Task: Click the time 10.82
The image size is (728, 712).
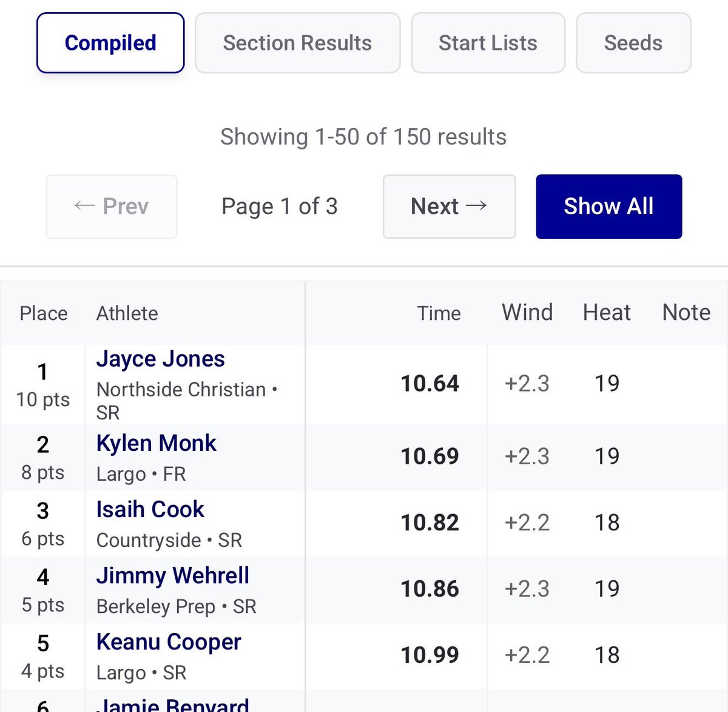Action: click(x=430, y=523)
